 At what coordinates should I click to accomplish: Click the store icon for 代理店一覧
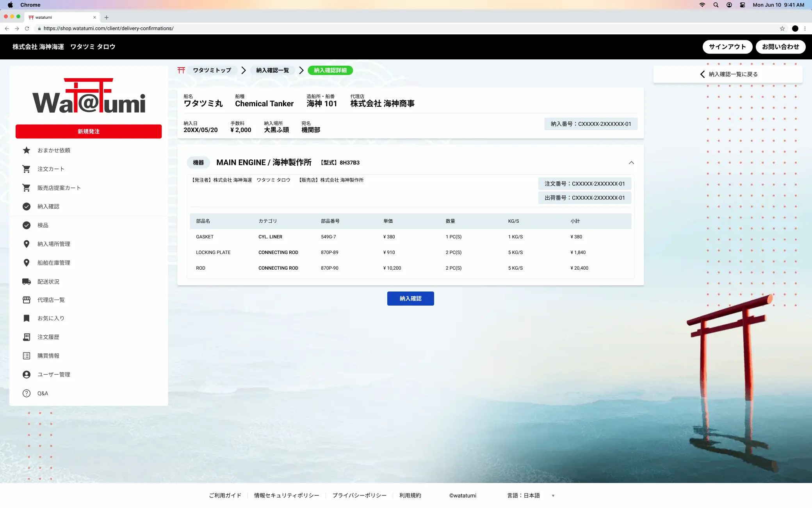click(x=27, y=300)
